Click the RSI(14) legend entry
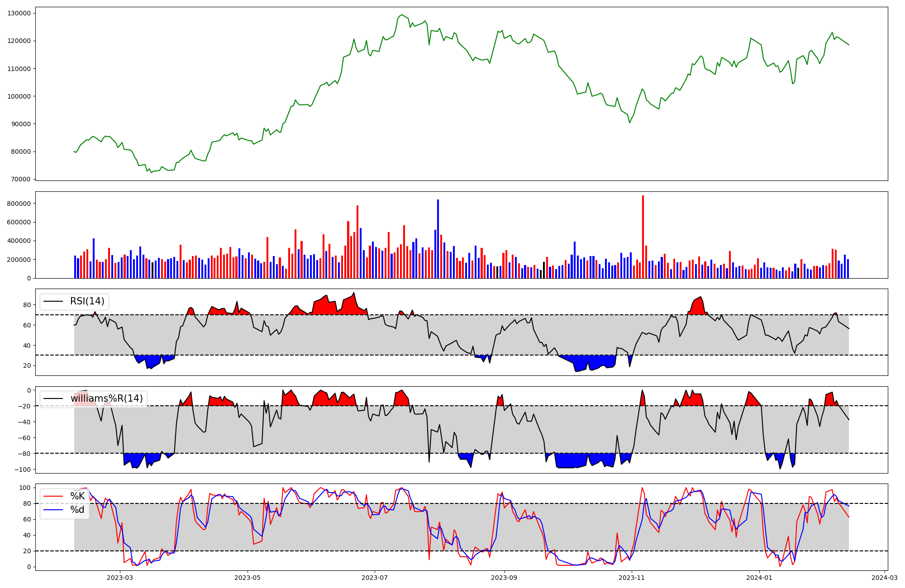Image resolution: width=905 pixels, height=588 pixels. click(x=87, y=301)
